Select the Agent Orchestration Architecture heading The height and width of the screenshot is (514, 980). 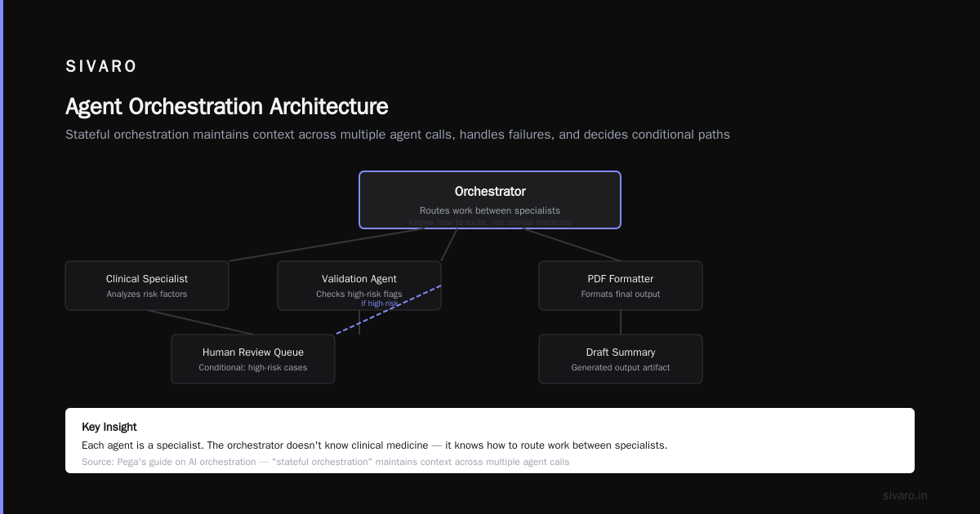227,107
